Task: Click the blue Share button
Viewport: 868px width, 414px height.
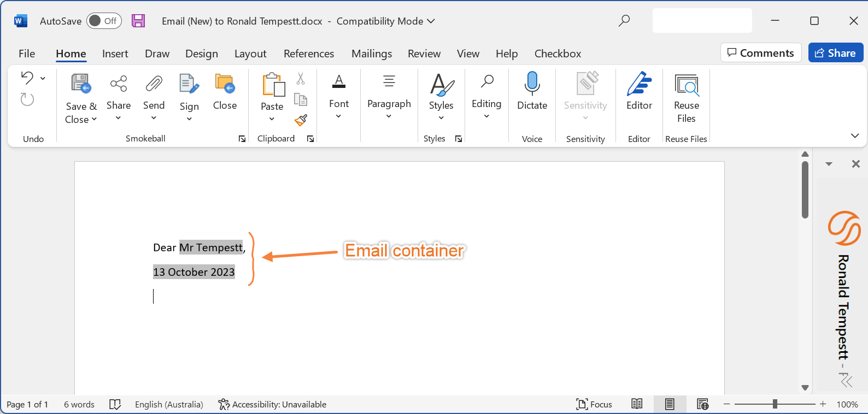Action: pos(835,53)
